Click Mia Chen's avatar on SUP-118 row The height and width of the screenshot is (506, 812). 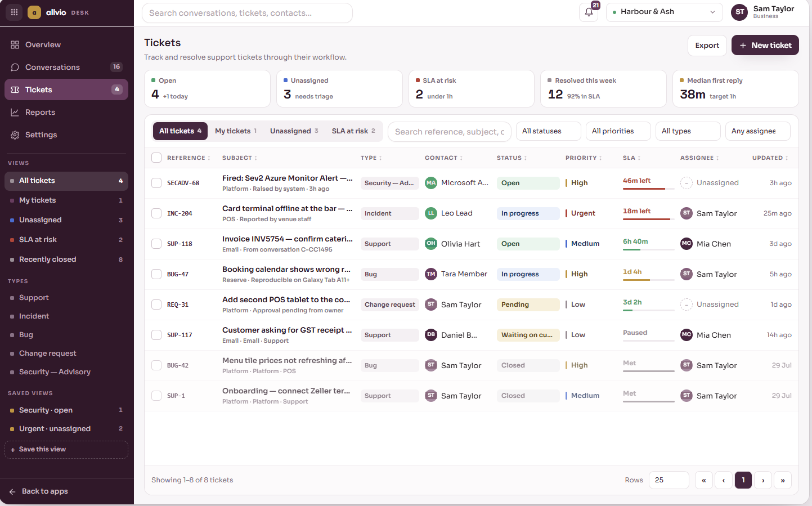687,244
